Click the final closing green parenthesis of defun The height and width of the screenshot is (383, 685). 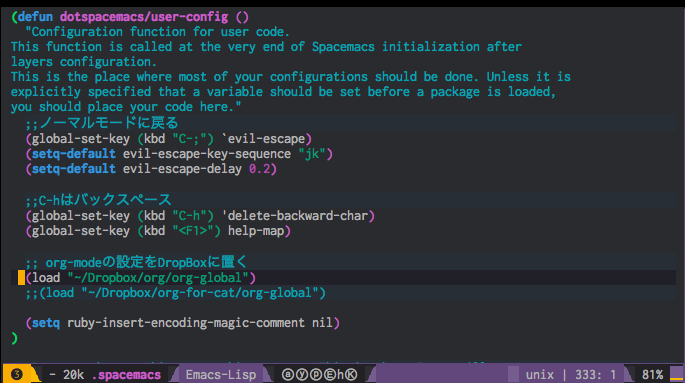click(14, 338)
